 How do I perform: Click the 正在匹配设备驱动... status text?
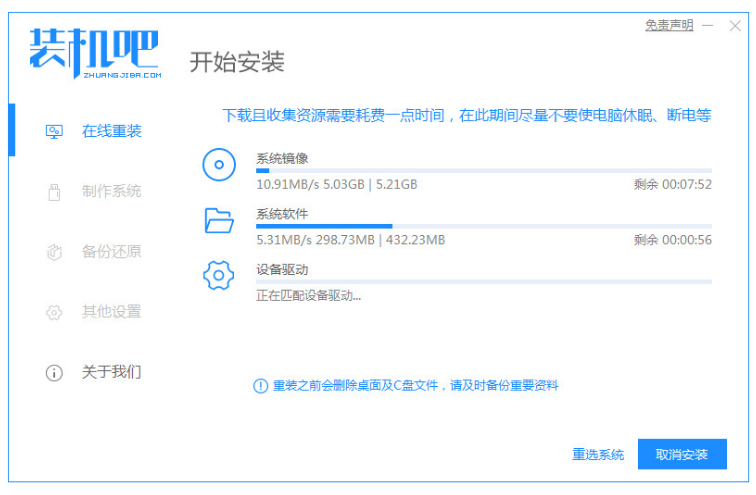(x=309, y=295)
